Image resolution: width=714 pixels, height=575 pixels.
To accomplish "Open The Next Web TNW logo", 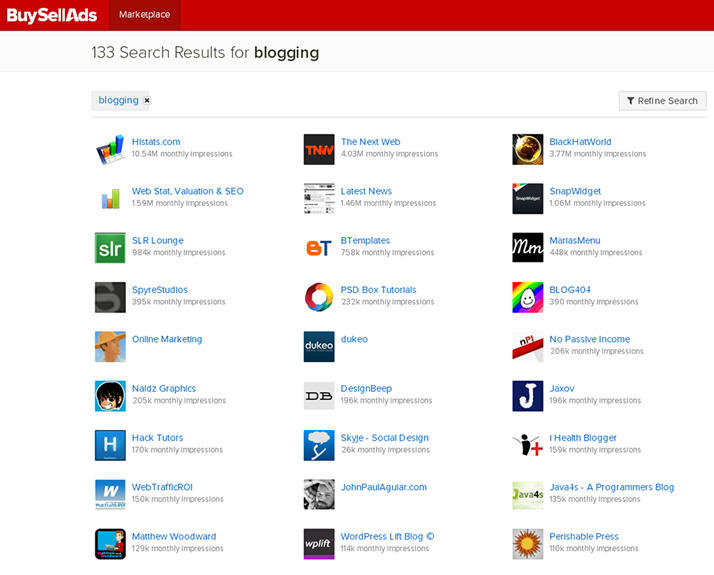I will 319,149.
